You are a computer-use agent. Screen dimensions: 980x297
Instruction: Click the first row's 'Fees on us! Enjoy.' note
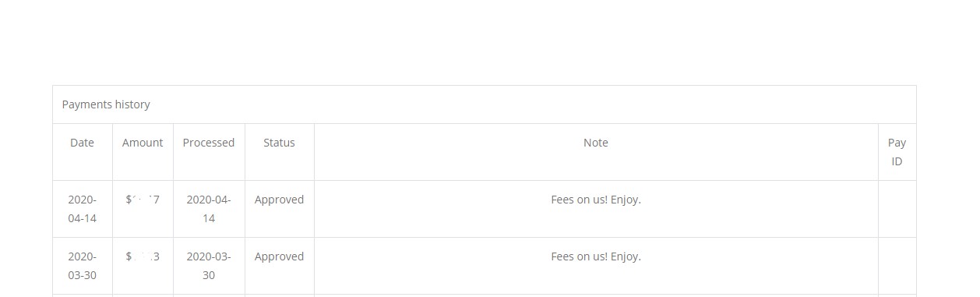[596, 200]
